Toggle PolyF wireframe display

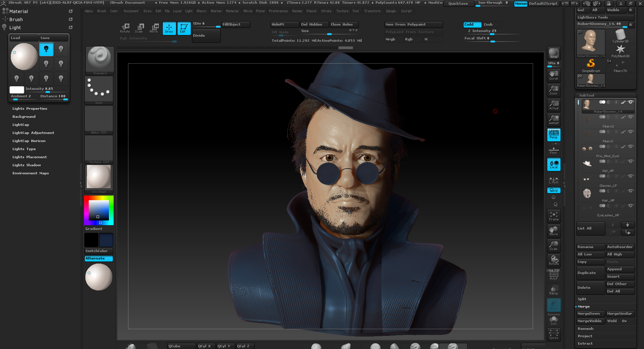554,275
